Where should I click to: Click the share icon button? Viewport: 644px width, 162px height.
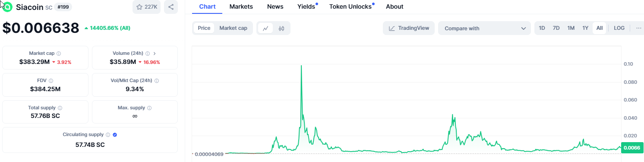(171, 7)
